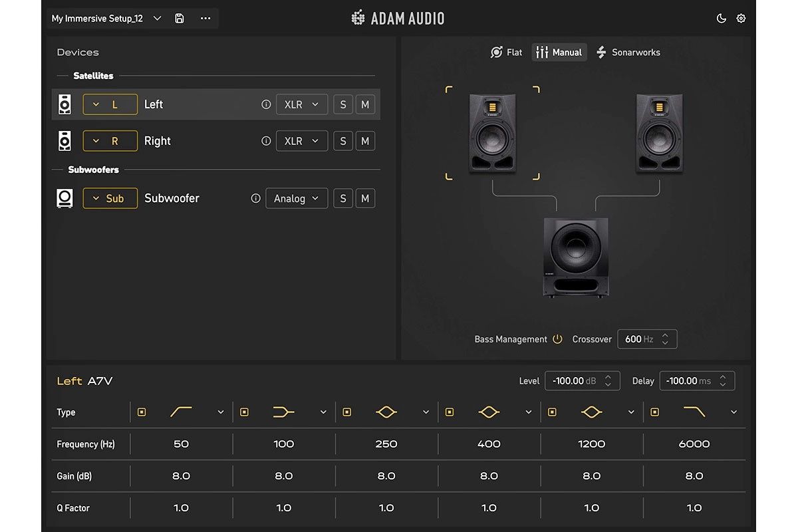Solo the Subwoofer

(343, 198)
